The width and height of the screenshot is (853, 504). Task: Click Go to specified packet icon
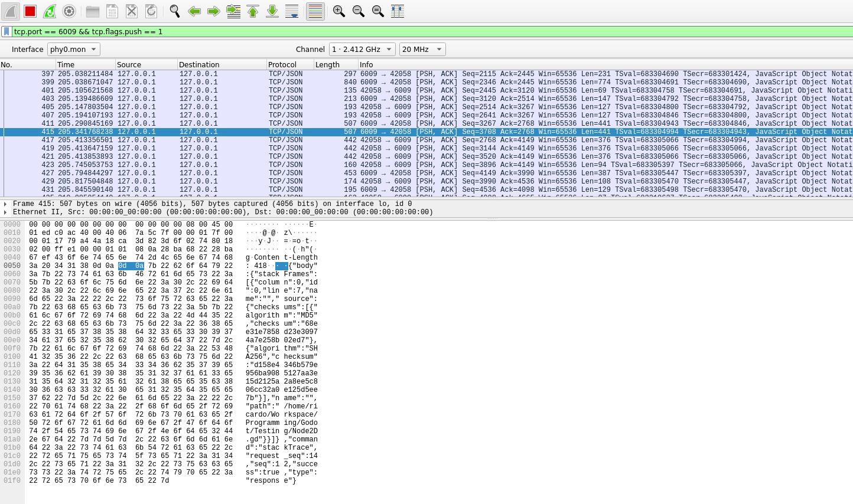click(x=233, y=11)
